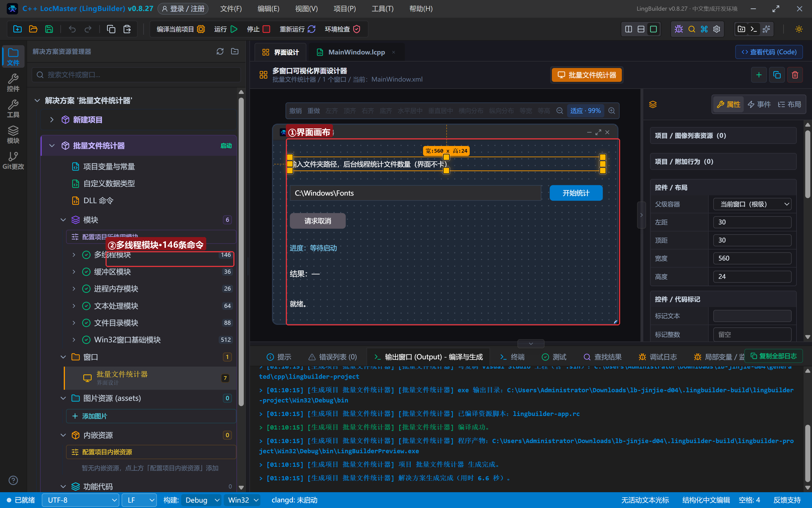Open terminal prompt icon in top toolbar
Viewport: 812px width, 508px height.
coord(754,29)
